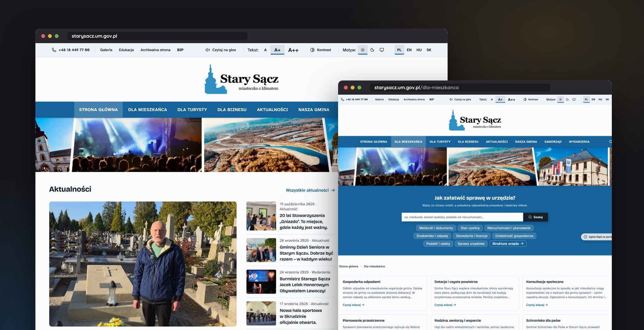Open Galeria link in back window top bar
Viewport: 644px width, 330px height.
click(106, 50)
